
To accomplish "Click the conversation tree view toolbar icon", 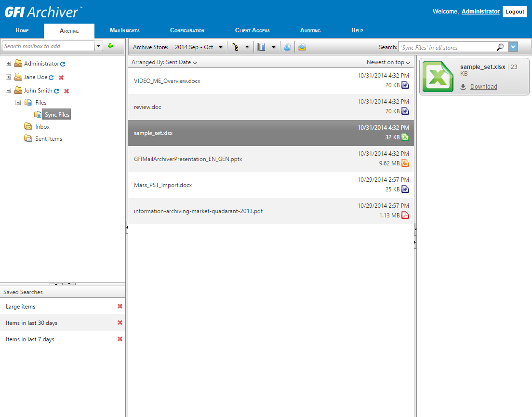I will [235, 47].
